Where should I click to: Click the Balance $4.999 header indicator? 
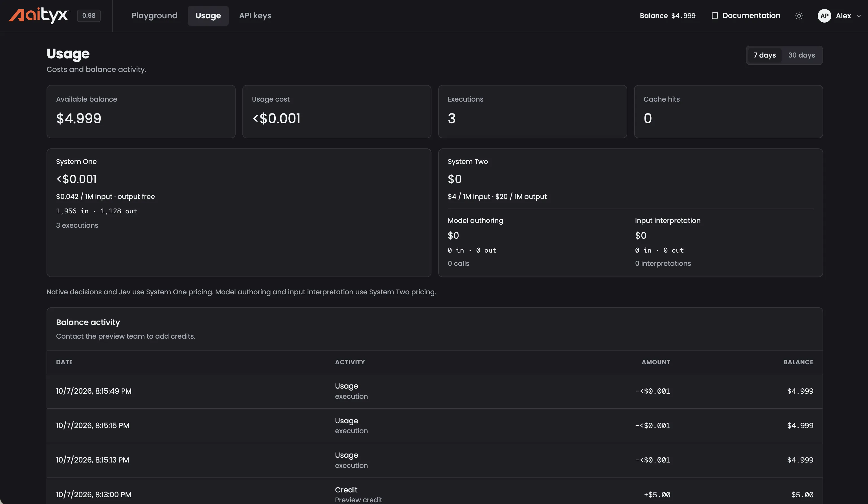[x=668, y=16]
